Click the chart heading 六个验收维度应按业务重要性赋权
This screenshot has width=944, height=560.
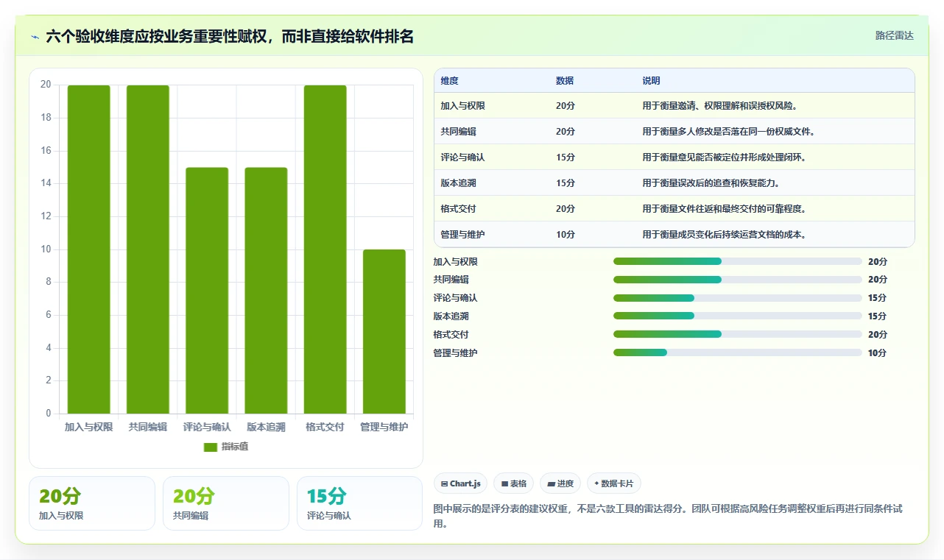tap(230, 36)
